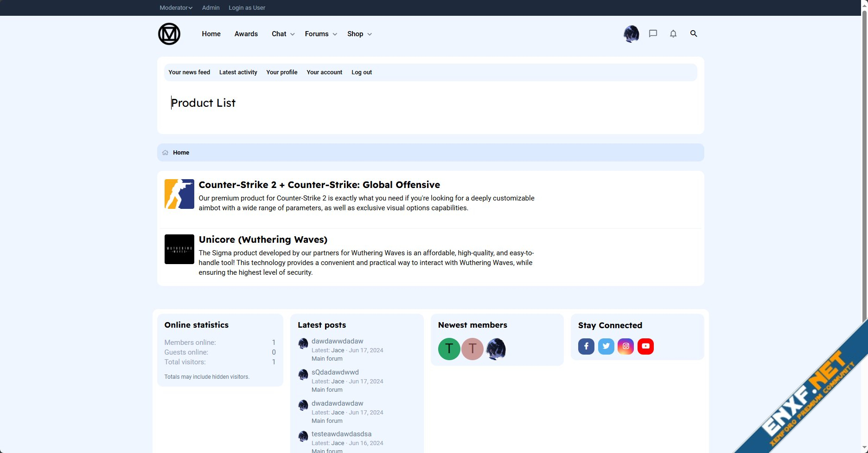Click Online statistics heading

(197, 325)
